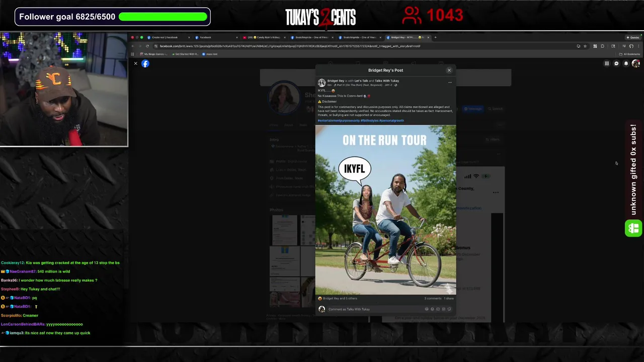The width and height of the screenshot is (644, 362).
Task: Open the All Bookmarks folder
Action: tap(630, 54)
